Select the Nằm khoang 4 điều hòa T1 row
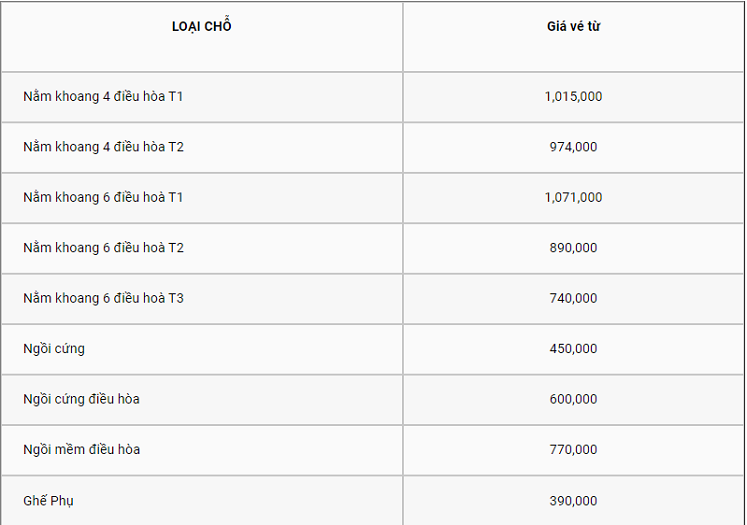Viewport: 747px width, 525px height. point(373,97)
